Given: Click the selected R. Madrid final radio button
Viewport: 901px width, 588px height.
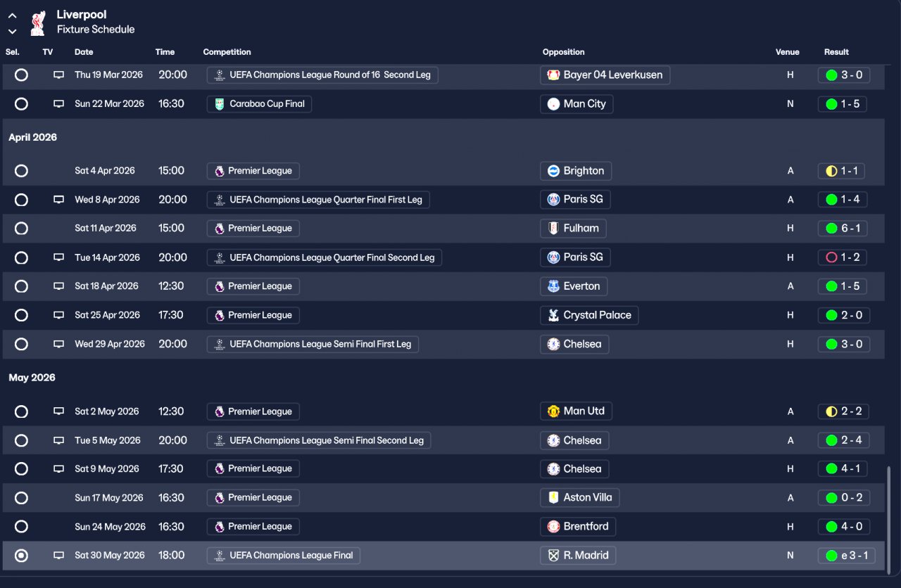Looking at the screenshot, I should (x=22, y=556).
